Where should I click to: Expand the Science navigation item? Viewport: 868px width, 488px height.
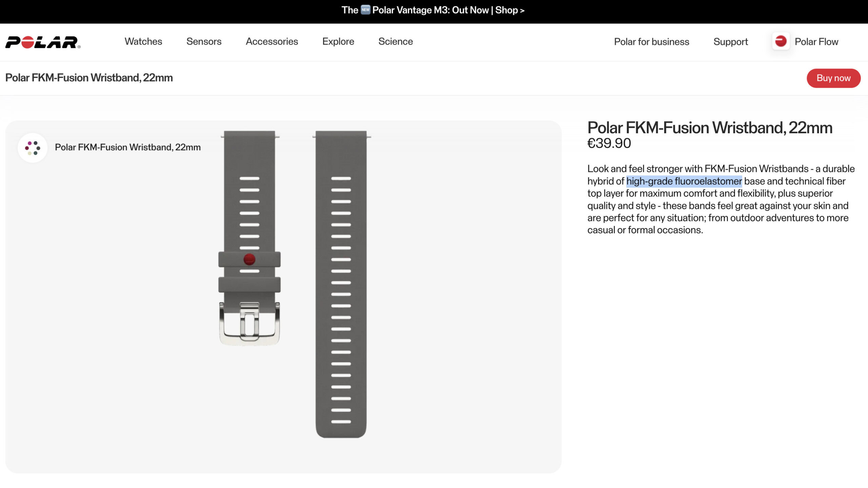click(395, 41)
